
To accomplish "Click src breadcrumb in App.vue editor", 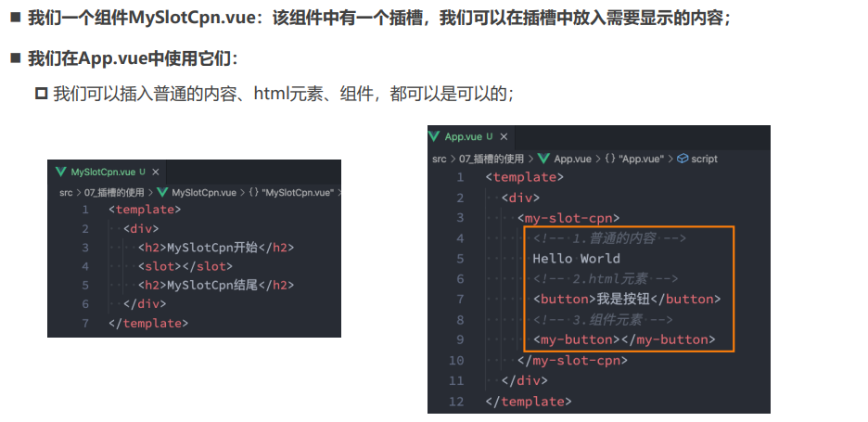I will point(439,159).
